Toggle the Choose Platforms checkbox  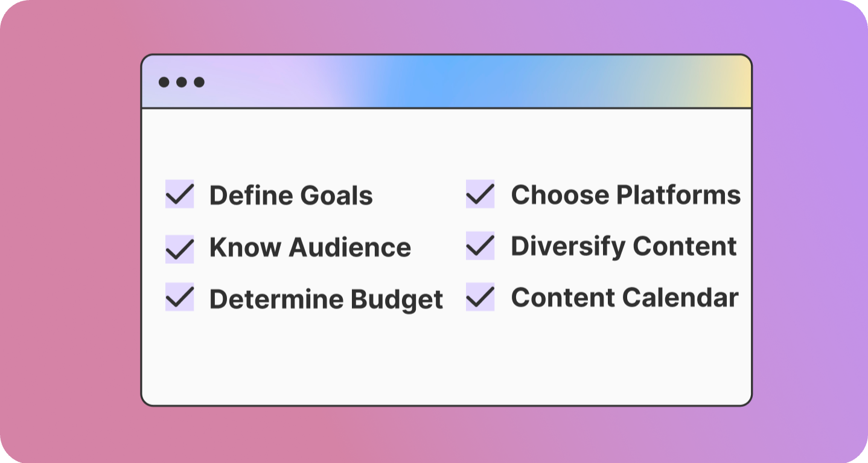click(480, 194)
